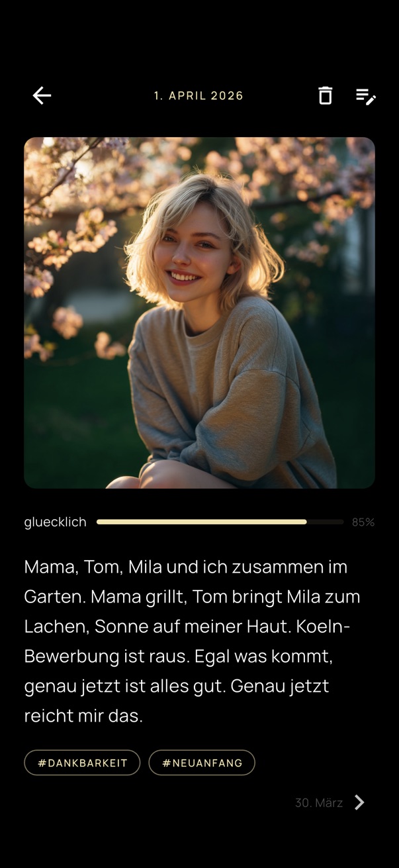Screen dimensions: 399x868
Task: Go back using the left arrow
Action: click(x=42, y=95)
